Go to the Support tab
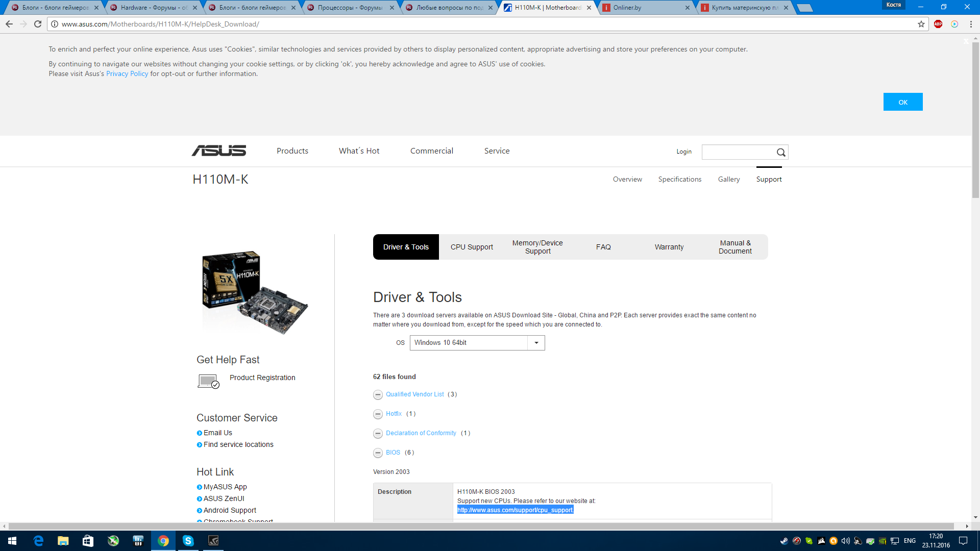This screenshot has width=980, height=551. click(x=769, y=179)
